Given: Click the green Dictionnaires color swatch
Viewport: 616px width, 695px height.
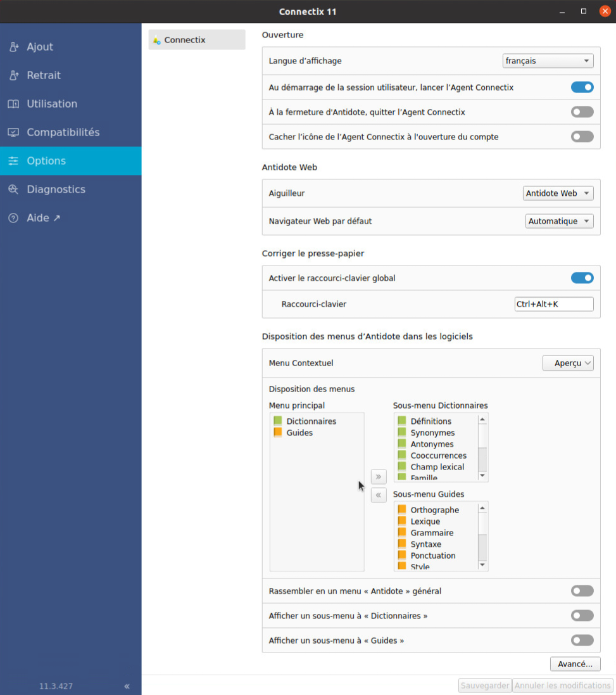Looking at the screenshot, I should point(277,421).
